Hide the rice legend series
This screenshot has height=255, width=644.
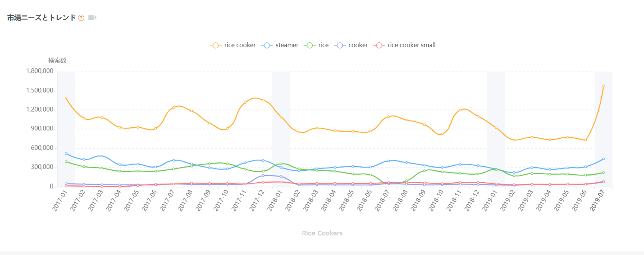[316, 45]
